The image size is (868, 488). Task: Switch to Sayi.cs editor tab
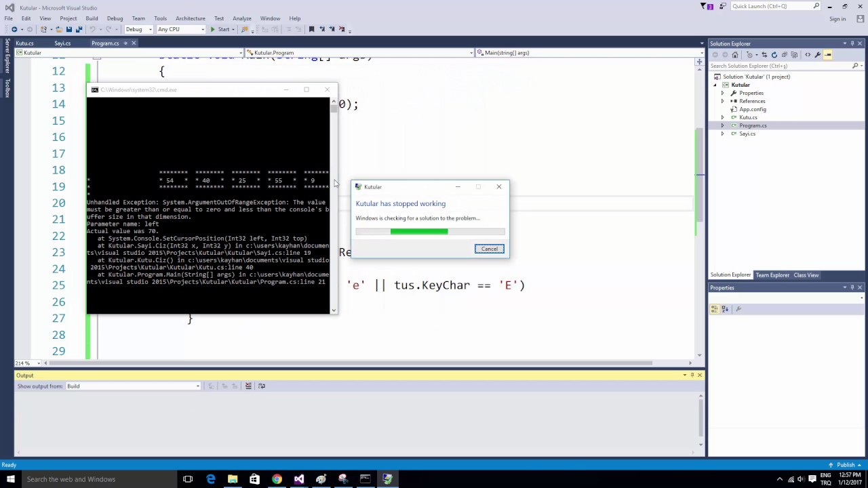62,43
